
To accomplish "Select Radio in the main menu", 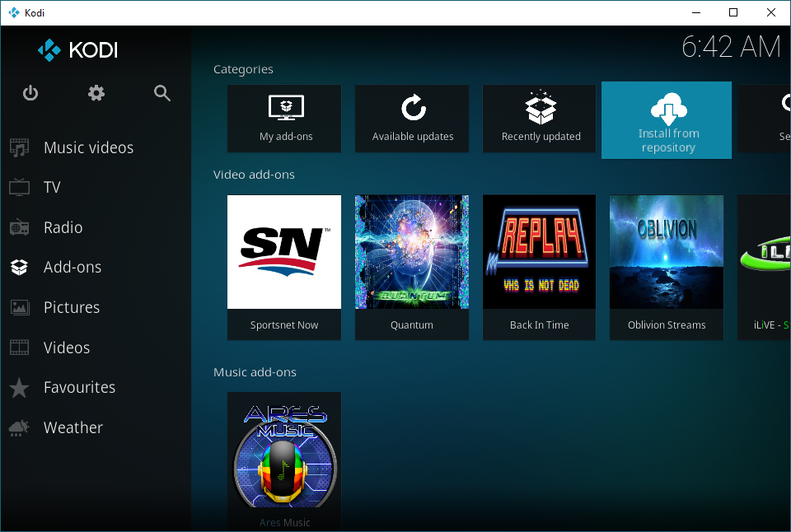I will point(63,227).
